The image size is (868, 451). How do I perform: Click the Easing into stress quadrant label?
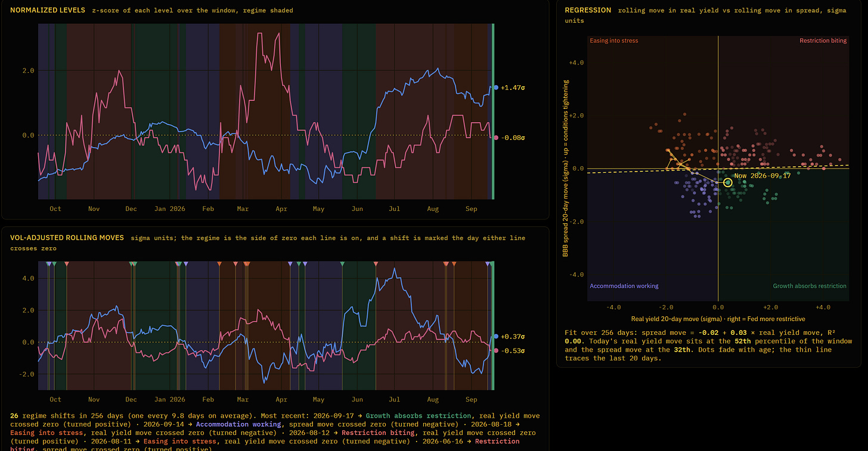tap(613, 41)
